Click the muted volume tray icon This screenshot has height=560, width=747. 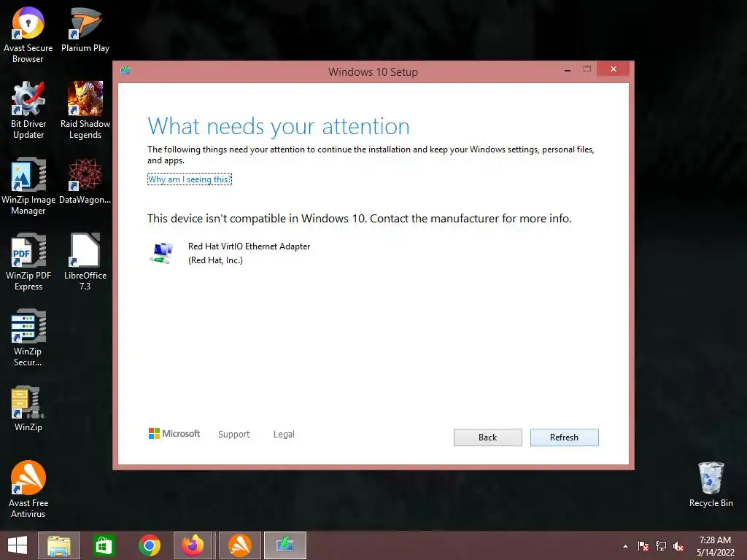pyautogui.click(x=678, y=546)
